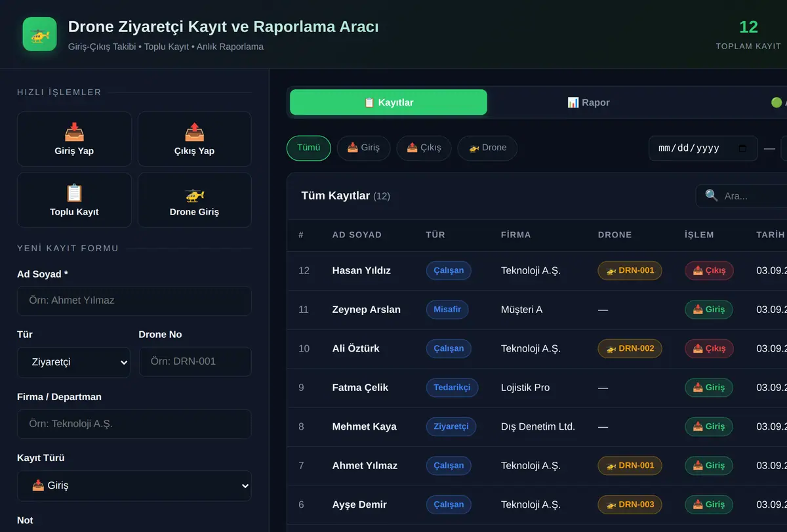Screen dimensions: 787x532
Task: Click the Tedarikçi badge for Fatma Çelik
Action: [452, 388]
